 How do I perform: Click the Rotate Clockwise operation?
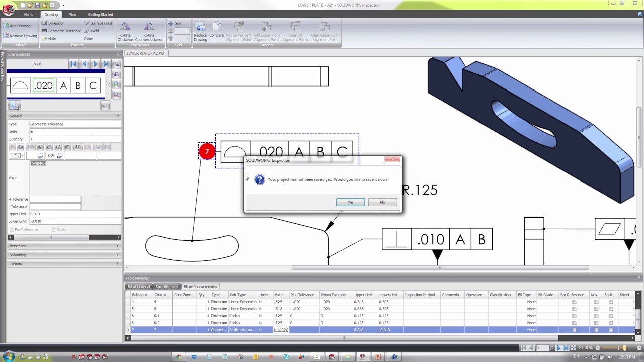point(124,31)
